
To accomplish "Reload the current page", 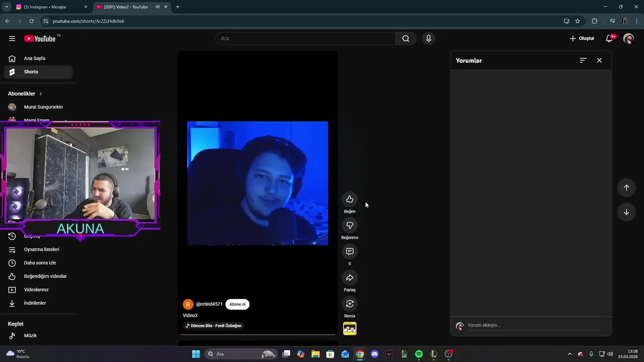I will click(x=31, y=21).
